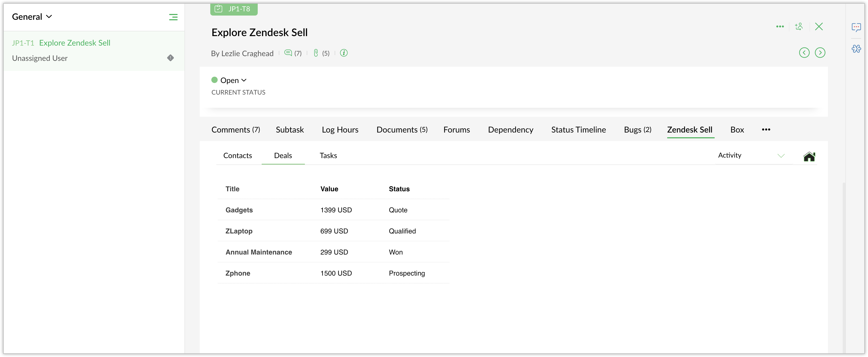
Task: Go to next task arrow
Action: coord(820,52)
